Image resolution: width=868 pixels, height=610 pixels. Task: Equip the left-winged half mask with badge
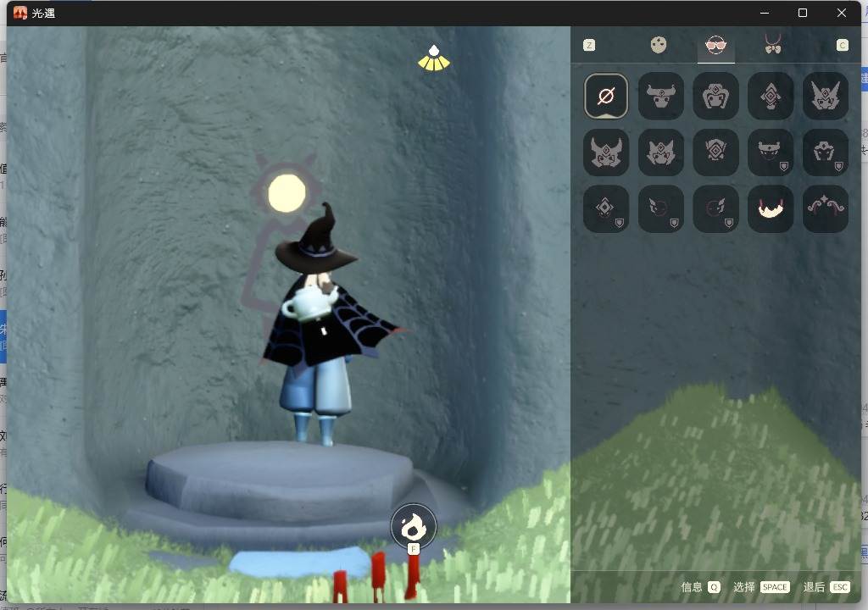660,208
